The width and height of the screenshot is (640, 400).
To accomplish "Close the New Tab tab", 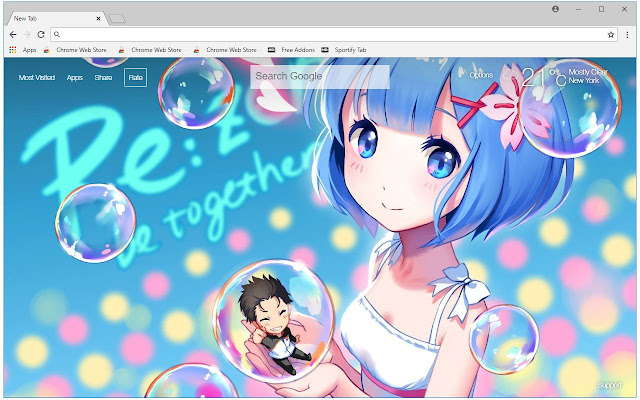I will (98, 18).
